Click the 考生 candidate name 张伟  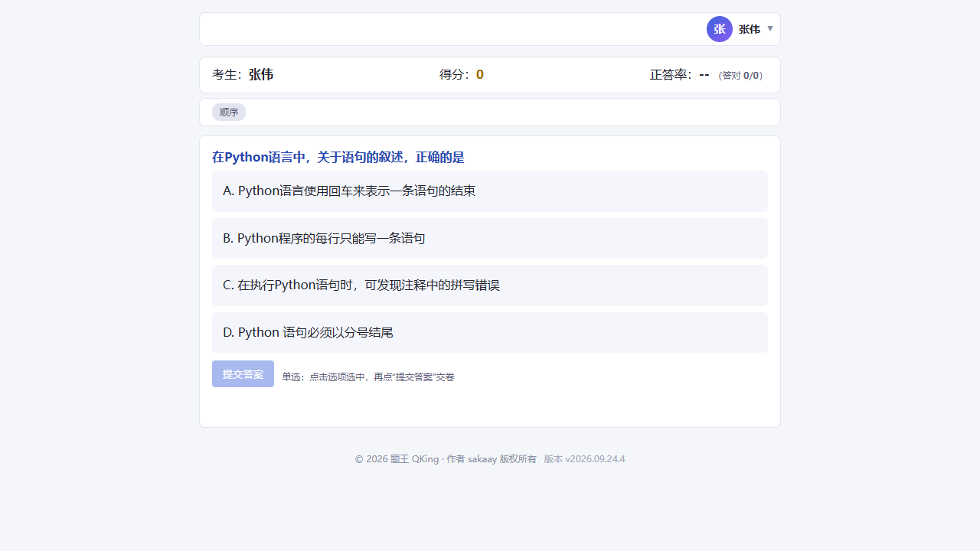coord(261,74)
